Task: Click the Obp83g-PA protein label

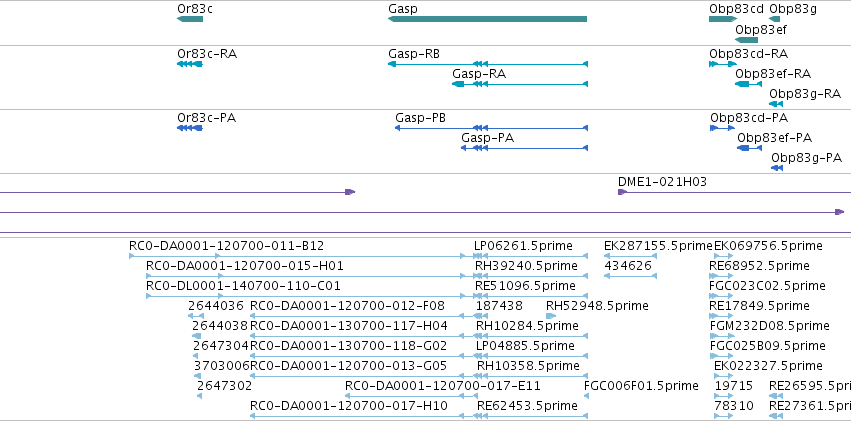Action: coord(806,158)
